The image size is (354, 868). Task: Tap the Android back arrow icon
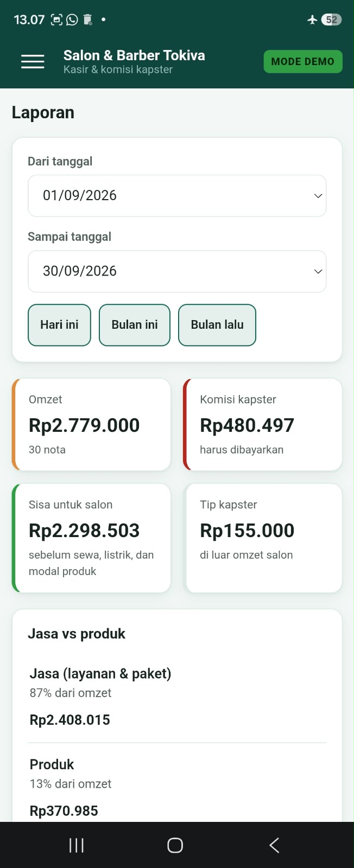coord(274,845)
